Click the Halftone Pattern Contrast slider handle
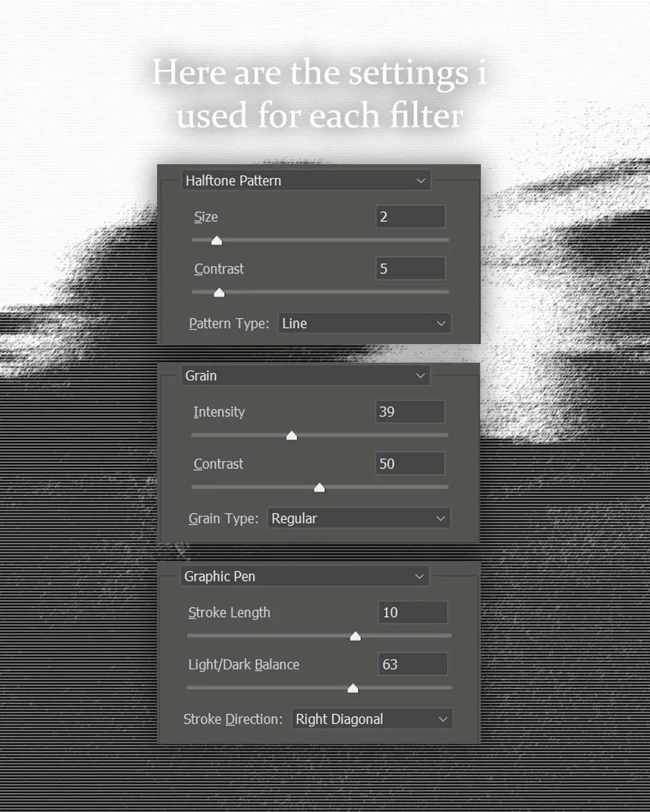650x812 pixels. (x=219, y=293)
